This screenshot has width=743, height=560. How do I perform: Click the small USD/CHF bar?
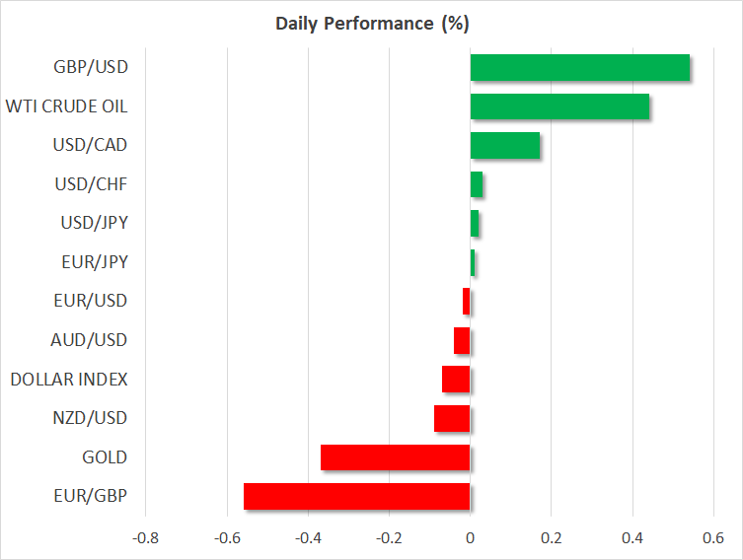point(477,184)
